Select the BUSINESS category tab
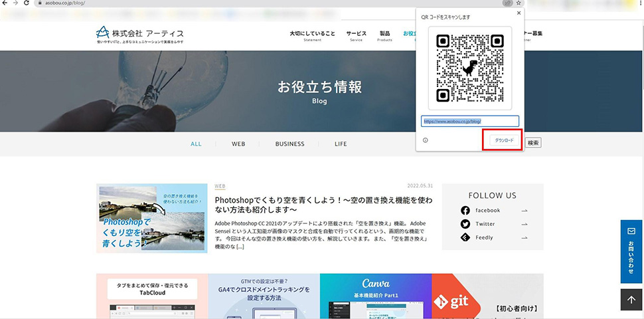The image size is (644, 319). click(290, 144)
